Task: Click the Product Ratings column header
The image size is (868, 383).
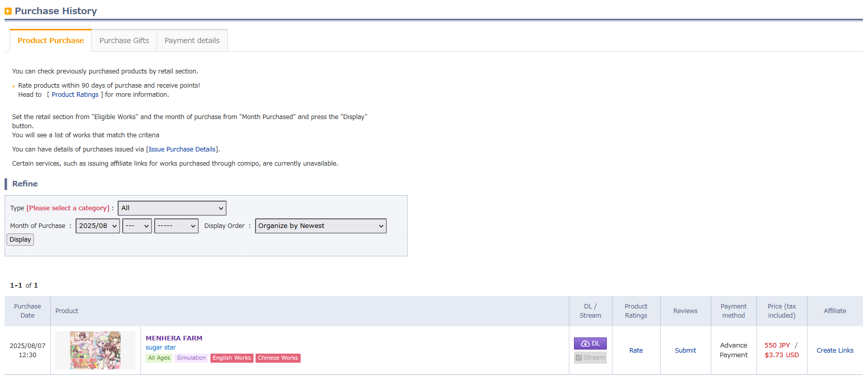Action: coord(636,311)
